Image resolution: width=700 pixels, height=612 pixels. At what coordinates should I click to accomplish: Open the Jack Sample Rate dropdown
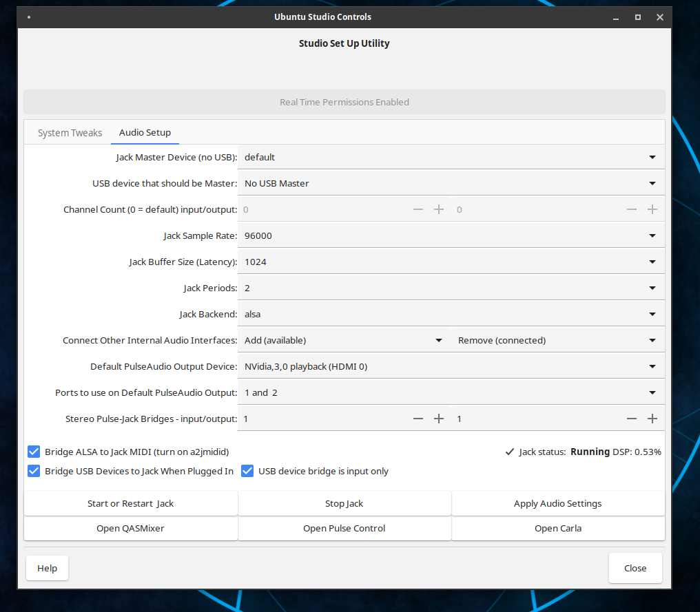click(451, 235)
